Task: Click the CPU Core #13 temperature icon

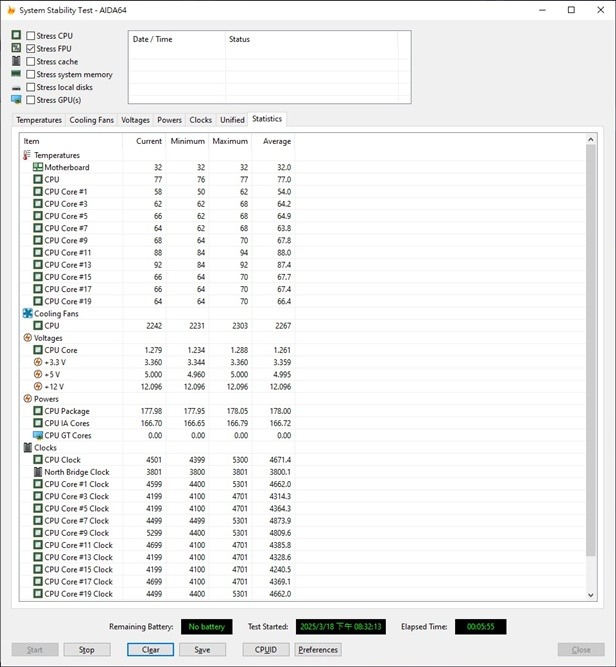Action: 38,265
